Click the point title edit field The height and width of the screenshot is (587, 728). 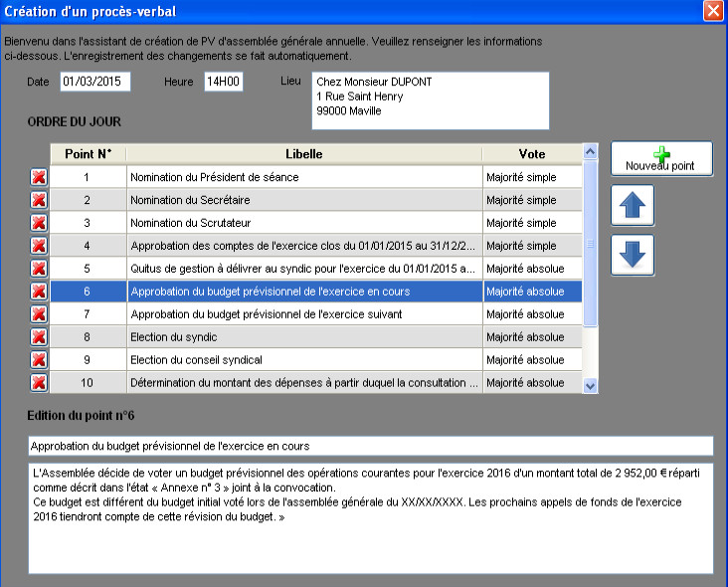click(x=371, y=446)
